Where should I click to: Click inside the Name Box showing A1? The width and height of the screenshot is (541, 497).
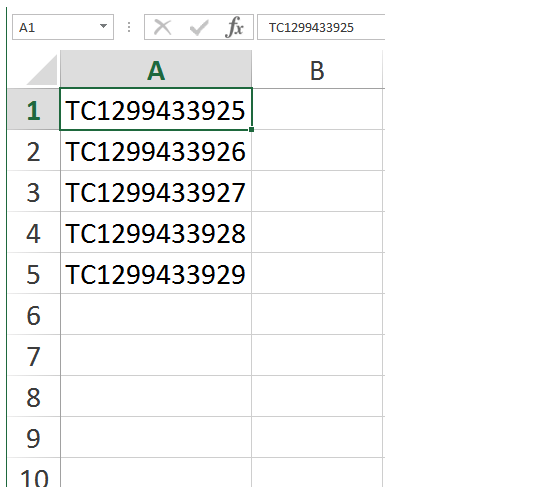[x=55, y=27]
